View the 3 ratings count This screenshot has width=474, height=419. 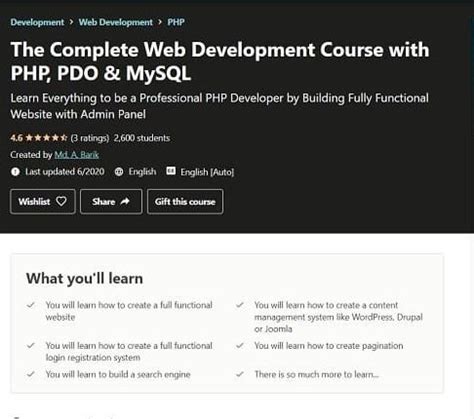pos(90,138)
